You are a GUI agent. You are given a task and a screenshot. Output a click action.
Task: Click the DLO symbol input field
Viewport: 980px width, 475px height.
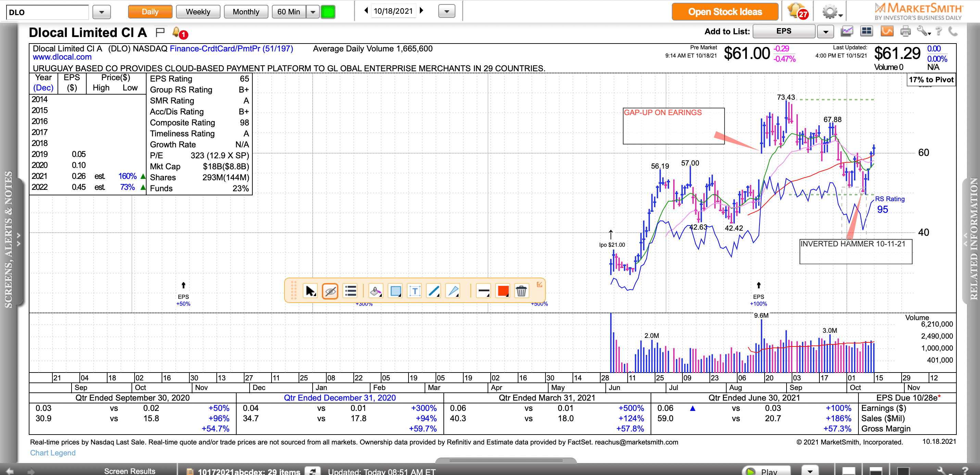click(47, 12)
